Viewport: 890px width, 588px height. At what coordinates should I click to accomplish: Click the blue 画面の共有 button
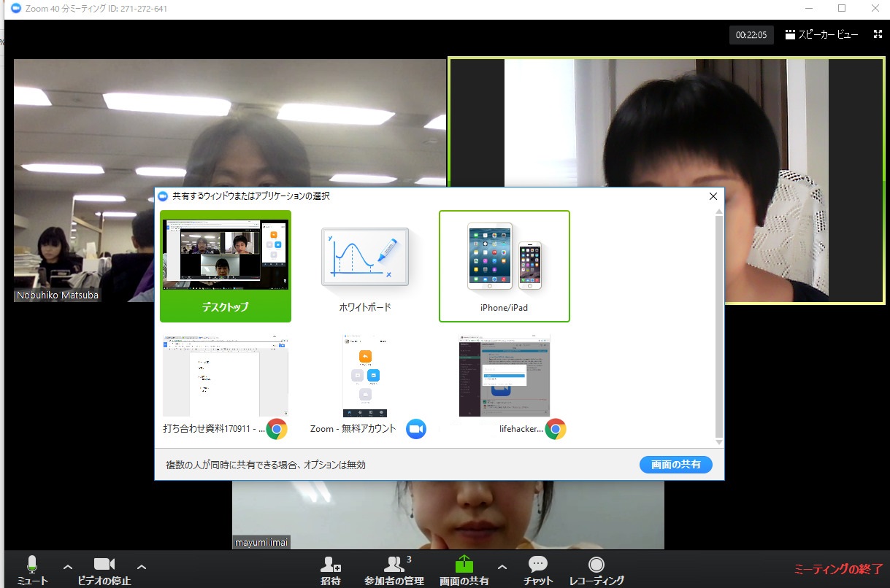point(676,465)
